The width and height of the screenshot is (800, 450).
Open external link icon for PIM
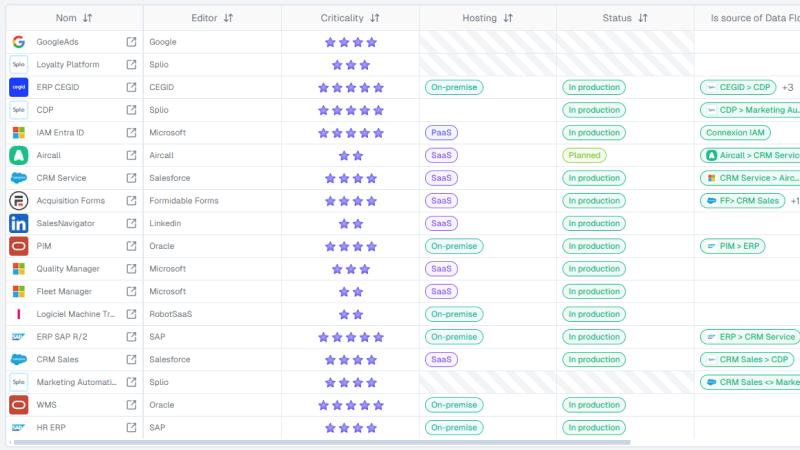click(x=131, y=246)
